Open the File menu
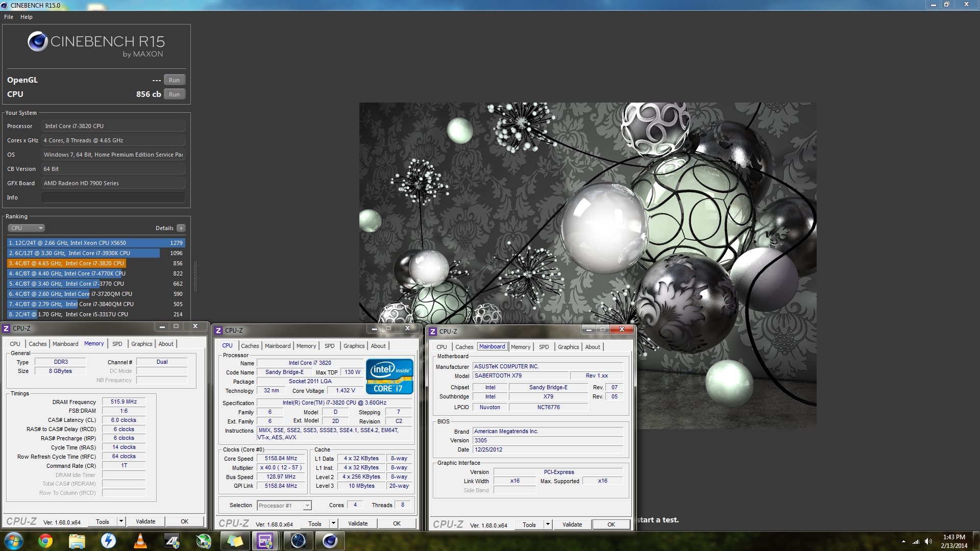The image size is (980, 551). pos(9,17)
